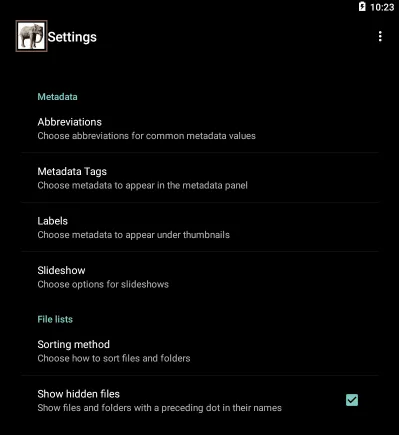Select 'Choose metadata to appear under thumbnails'
Viewport: 399px width, 435px height.
(133, 235)
